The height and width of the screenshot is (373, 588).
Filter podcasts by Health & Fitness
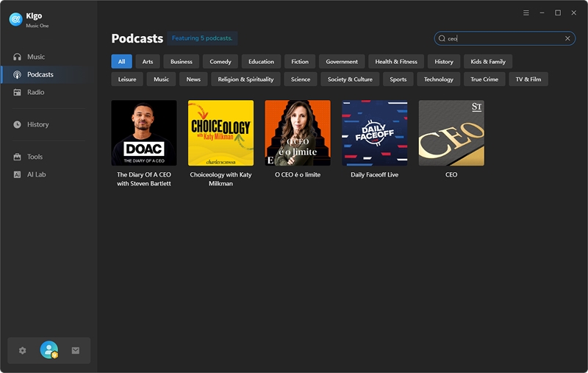click(396, 62)
